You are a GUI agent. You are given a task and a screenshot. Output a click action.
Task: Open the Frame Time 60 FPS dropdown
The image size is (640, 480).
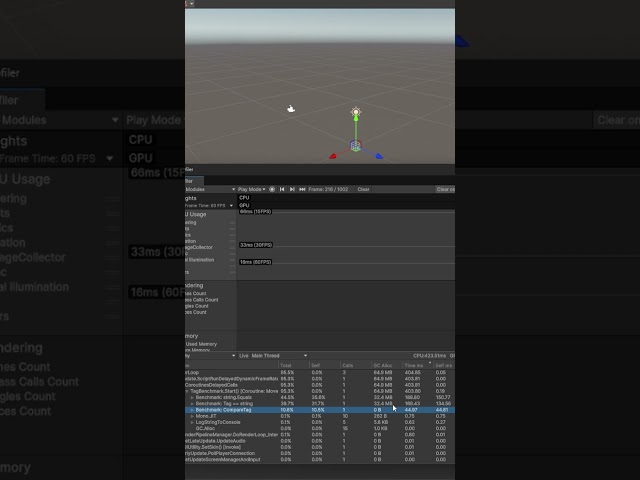(x=209, y=205)
